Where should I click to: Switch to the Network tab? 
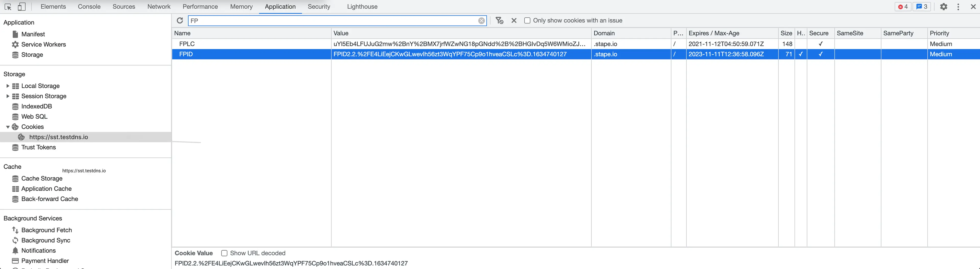tap(159, 6)
